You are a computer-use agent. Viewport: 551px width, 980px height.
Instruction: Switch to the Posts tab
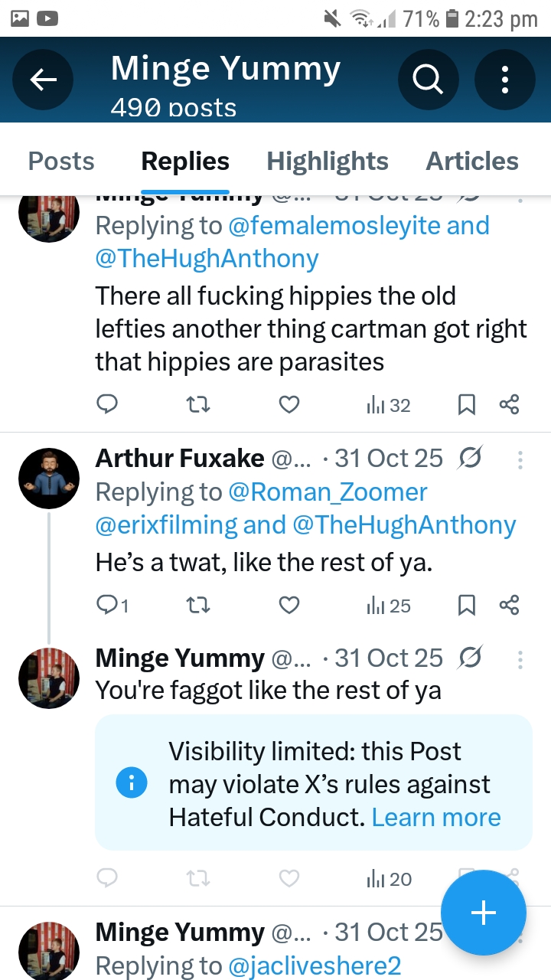pyautogui.click(x=61, y=162)
